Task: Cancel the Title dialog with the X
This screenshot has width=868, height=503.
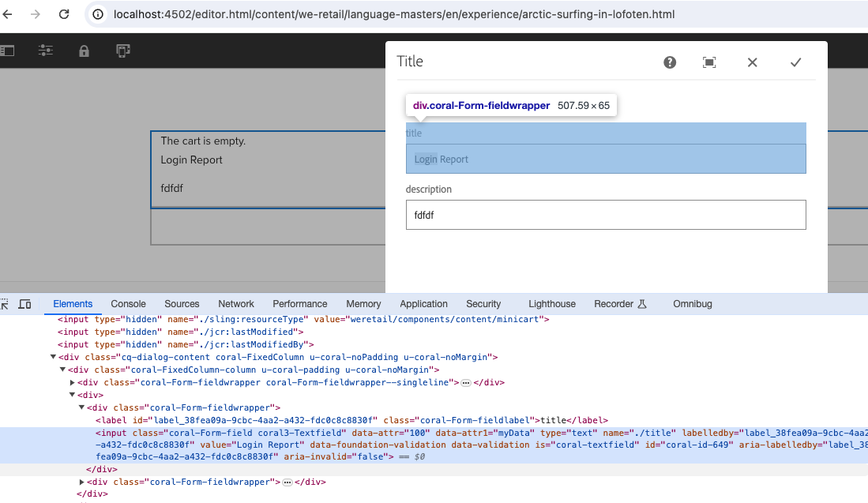Action: 752,62
